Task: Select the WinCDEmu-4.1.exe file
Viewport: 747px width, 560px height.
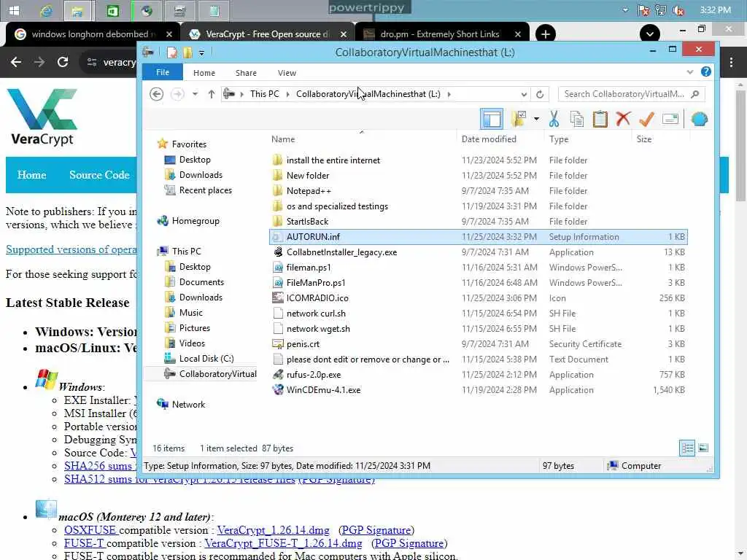Action: [479, 390]
